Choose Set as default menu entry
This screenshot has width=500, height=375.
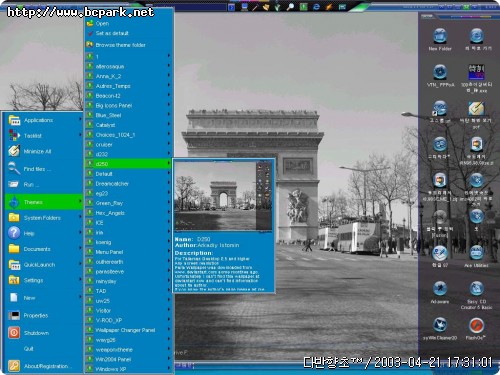tap(128, 33)
